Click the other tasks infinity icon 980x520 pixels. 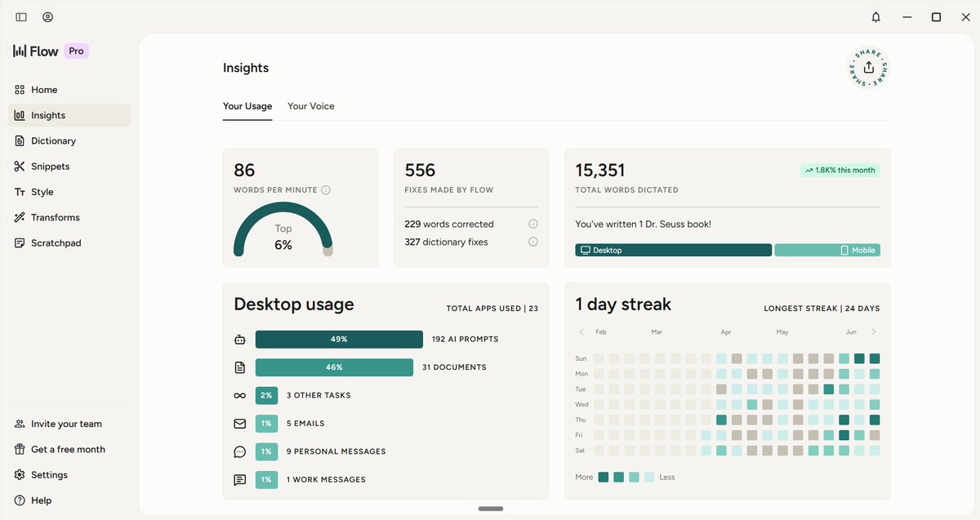(x=240, y=396)
